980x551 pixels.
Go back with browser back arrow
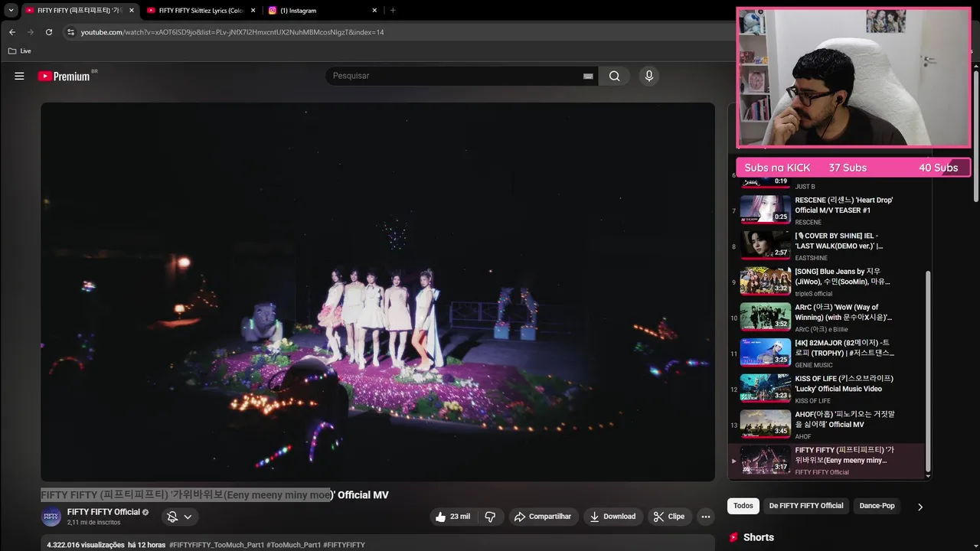click(x=11, y=32)
